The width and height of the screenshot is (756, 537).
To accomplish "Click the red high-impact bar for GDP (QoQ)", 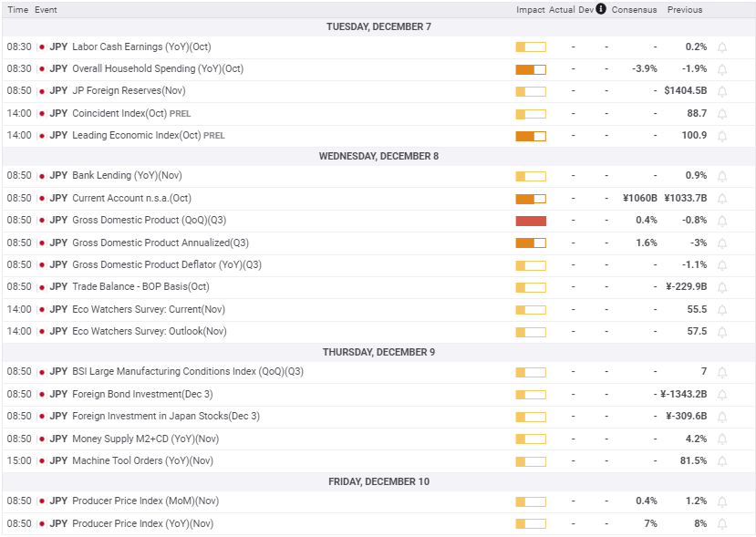I will click(530, 221).
